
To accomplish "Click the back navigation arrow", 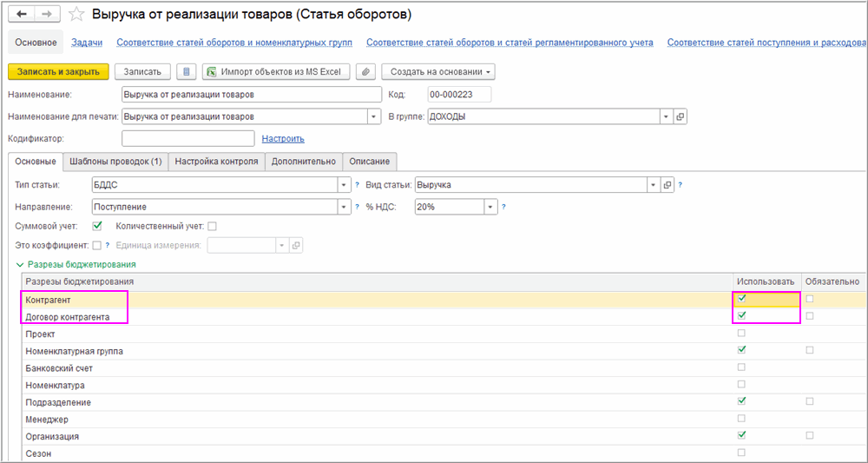I will (23, 15).
